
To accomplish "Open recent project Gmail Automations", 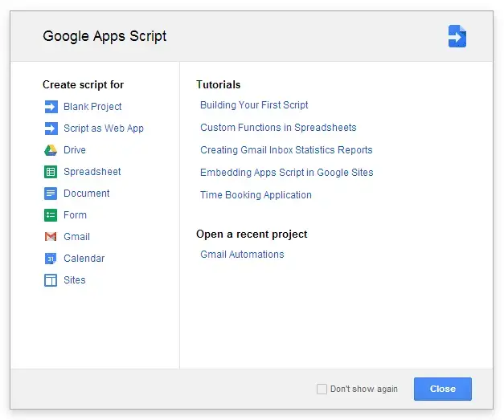I will point(242,255).
